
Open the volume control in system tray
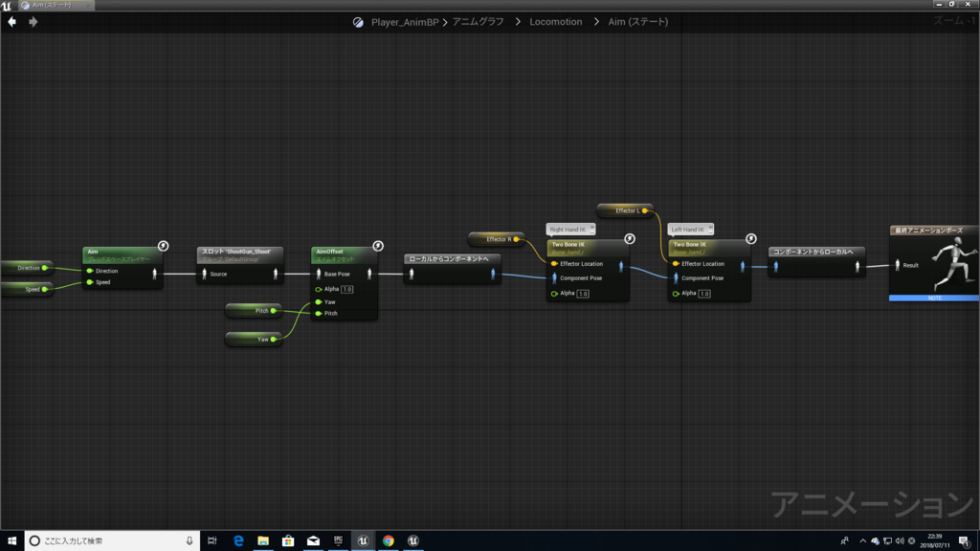click(900, 541)
